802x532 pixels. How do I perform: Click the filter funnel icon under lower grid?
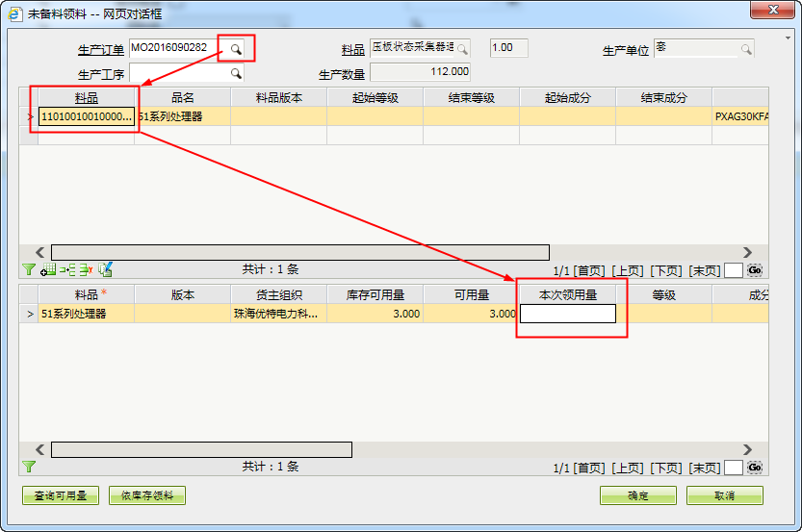29,467
